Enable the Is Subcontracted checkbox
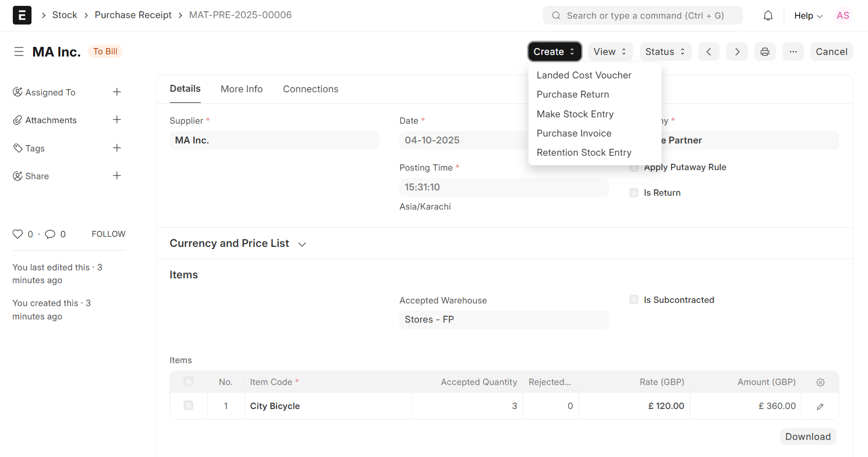868x457 pixels. click(x=634, y=300)
